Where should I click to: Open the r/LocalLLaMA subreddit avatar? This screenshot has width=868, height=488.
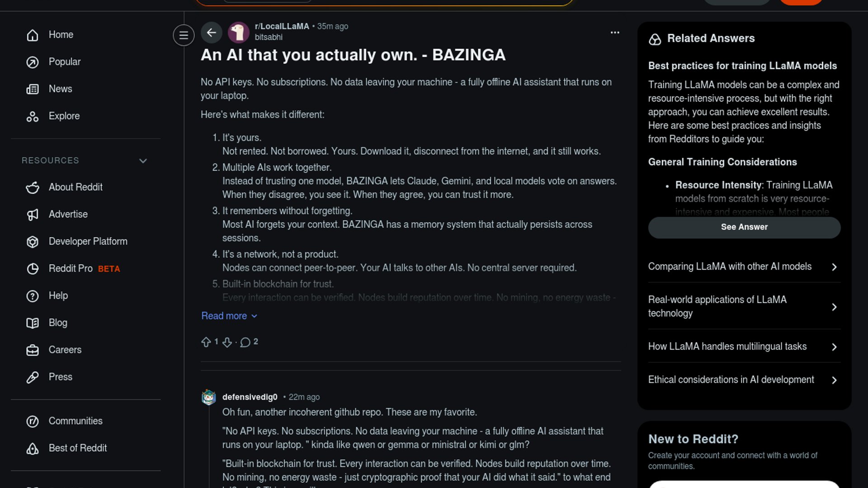(x=238, y=33)
